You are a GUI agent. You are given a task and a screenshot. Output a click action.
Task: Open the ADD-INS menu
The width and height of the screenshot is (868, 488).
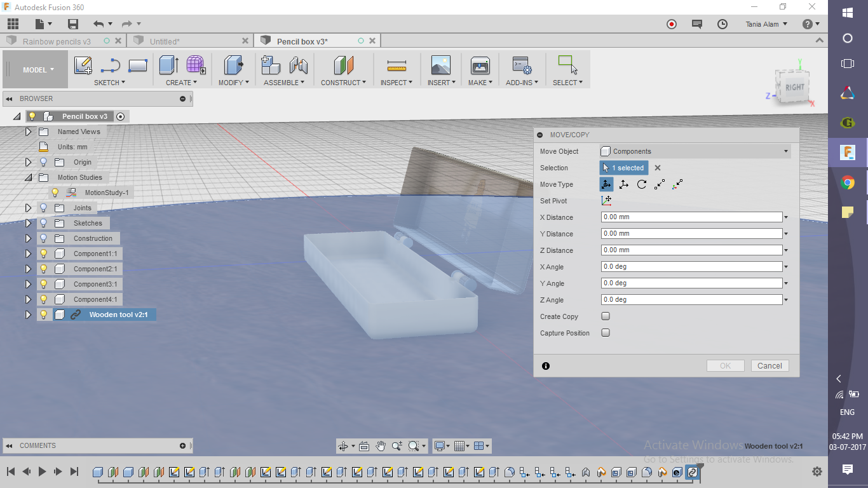click(522, 83)
